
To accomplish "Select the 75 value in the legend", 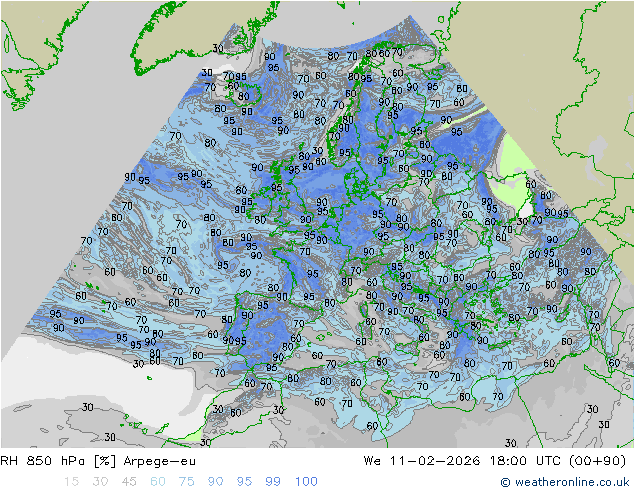I will pyautogui.click(x=186, y=482).
